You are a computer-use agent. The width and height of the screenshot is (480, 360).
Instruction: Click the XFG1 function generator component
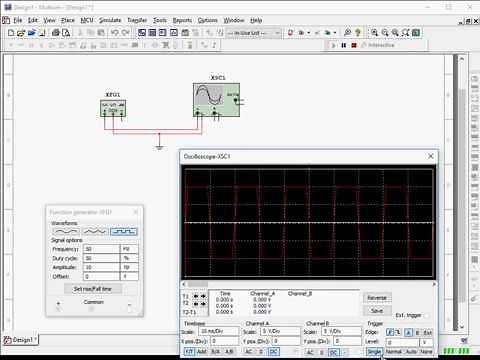point(113,108)
